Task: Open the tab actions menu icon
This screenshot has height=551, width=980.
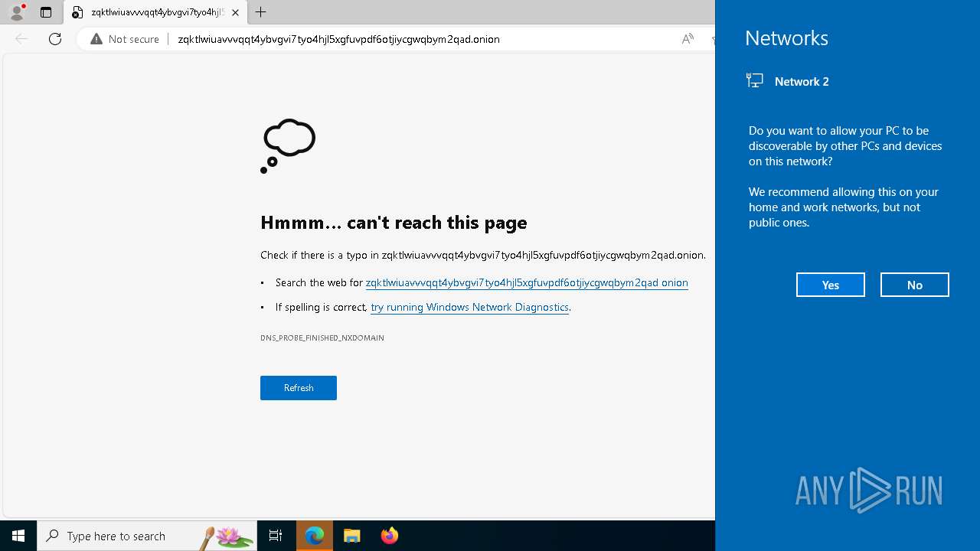Action: 46,12
